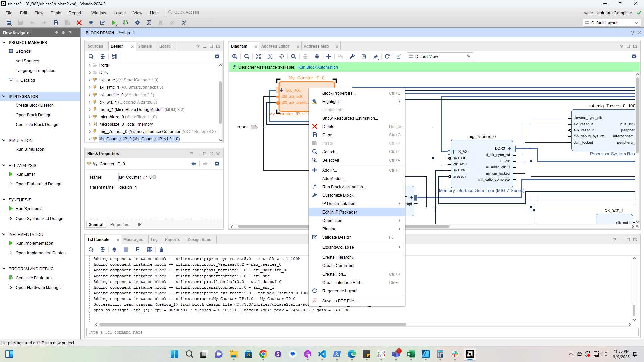This screenshot has height=362, width=644.
Task: Click the green Run Synthesis arrow in main toolbar
Action: click(x=114, y=23)
